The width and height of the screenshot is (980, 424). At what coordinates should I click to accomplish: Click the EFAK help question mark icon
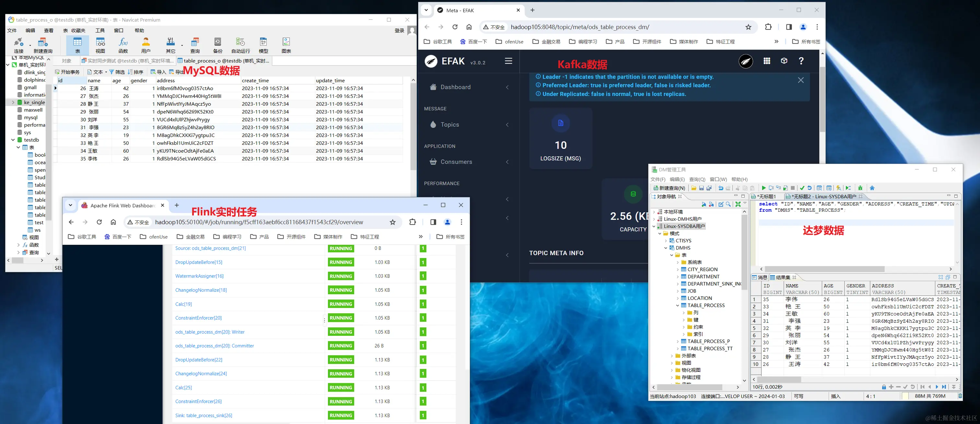(801, 61)
